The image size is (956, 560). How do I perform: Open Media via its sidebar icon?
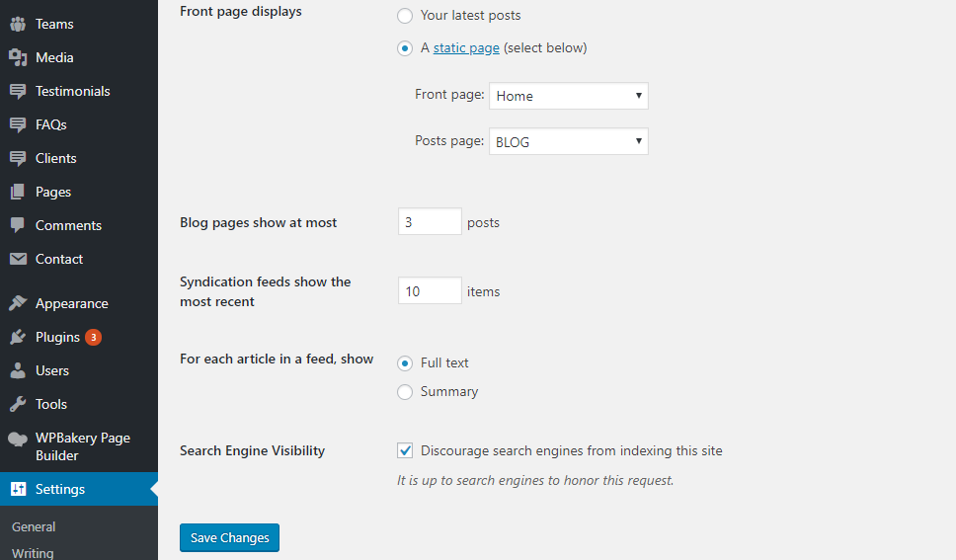click(18, 57)
